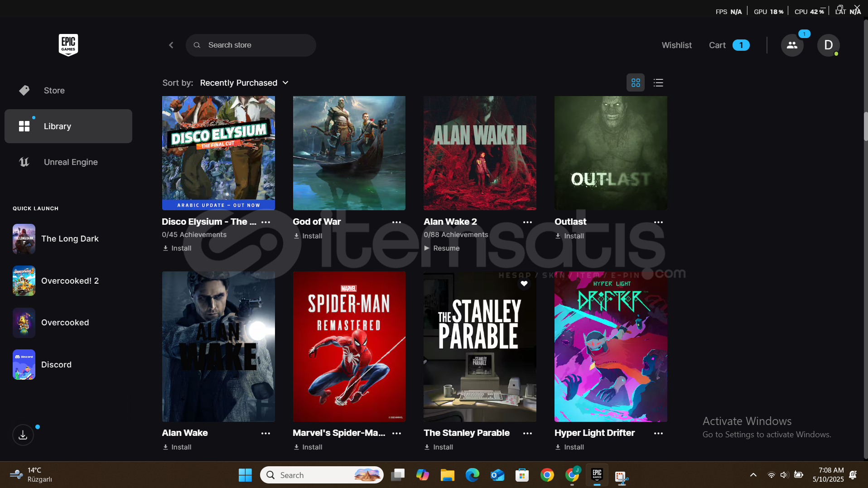
Task: Switch to grid view
Action: click(636, 83)
